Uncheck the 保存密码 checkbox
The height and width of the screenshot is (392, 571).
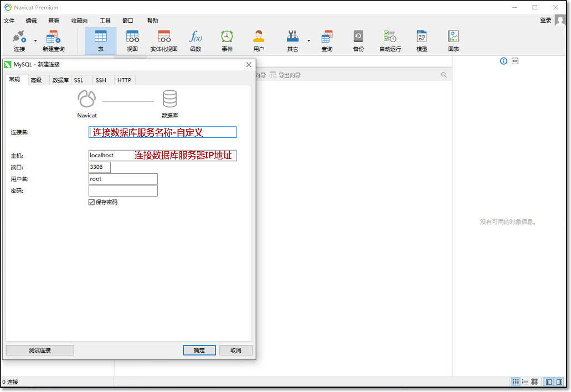pyautogui.click(x=92, y=203)
